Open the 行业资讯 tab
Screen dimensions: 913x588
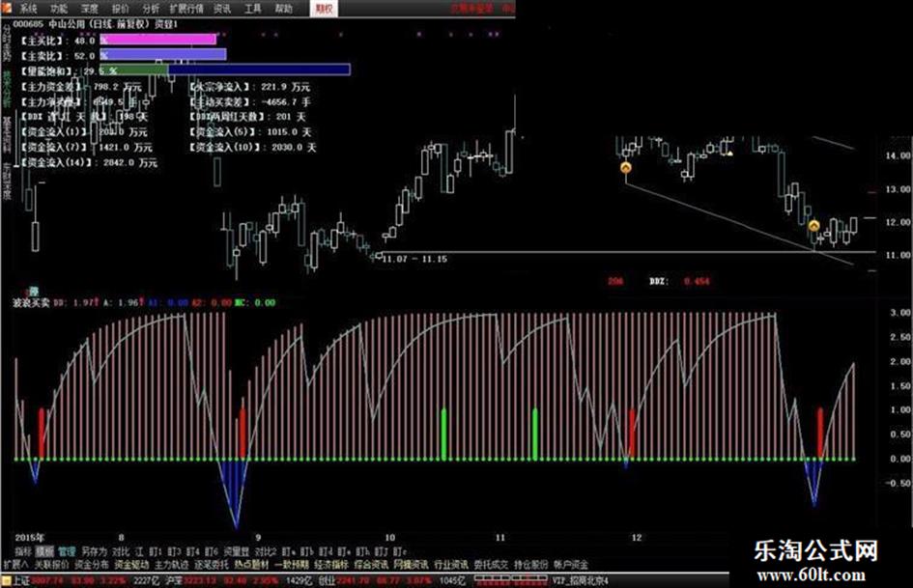451,565
